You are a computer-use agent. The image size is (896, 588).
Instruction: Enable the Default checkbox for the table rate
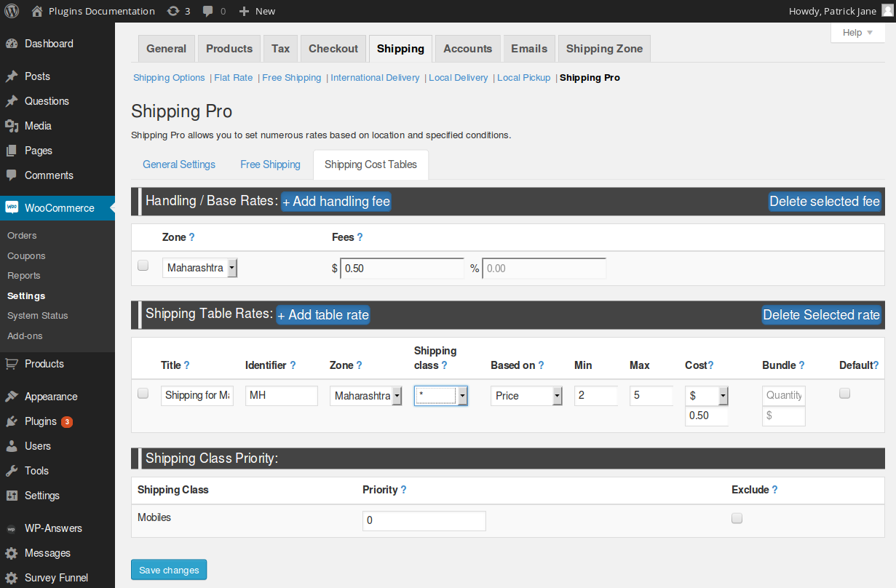coord(845,394)
